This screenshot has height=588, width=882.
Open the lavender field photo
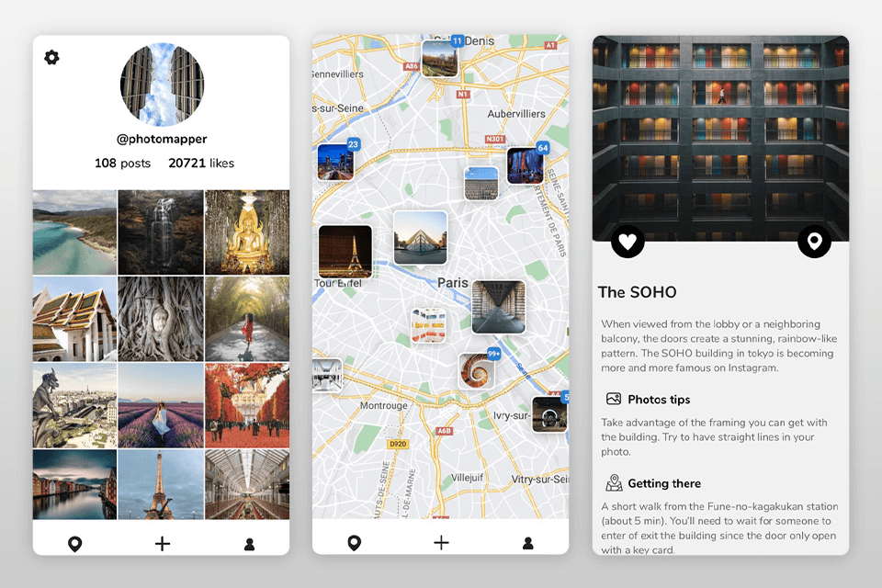tap(161, 405)
